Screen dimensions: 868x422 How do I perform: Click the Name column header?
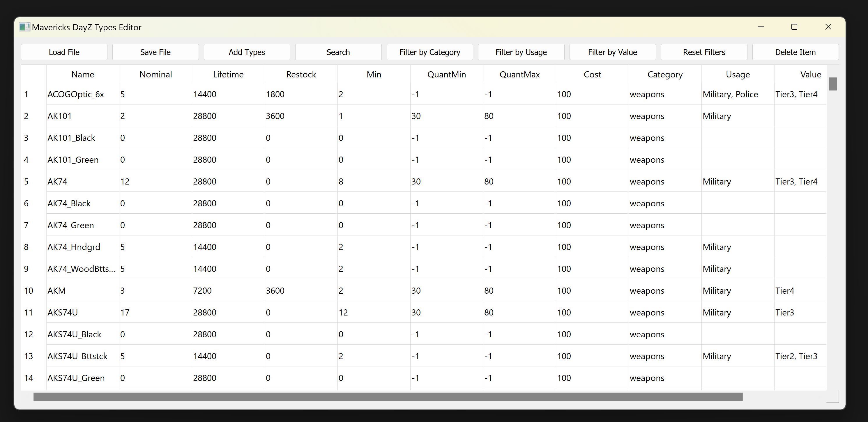point(83,75)
